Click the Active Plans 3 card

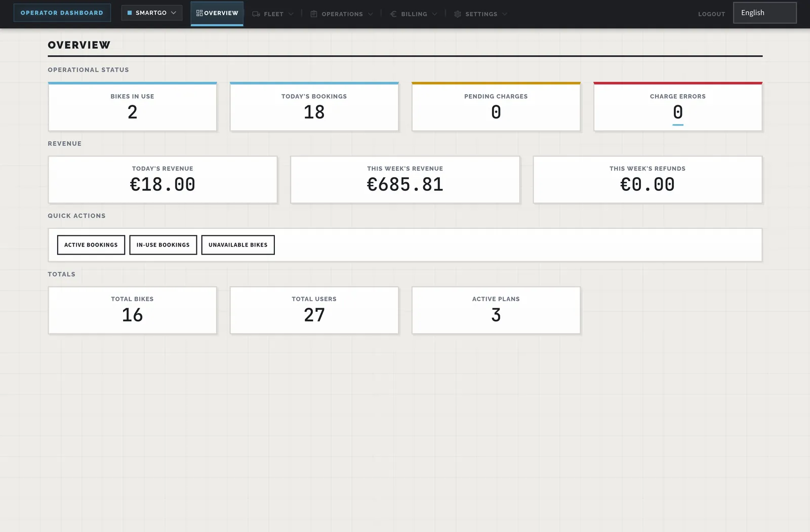(x=496, y=310)
